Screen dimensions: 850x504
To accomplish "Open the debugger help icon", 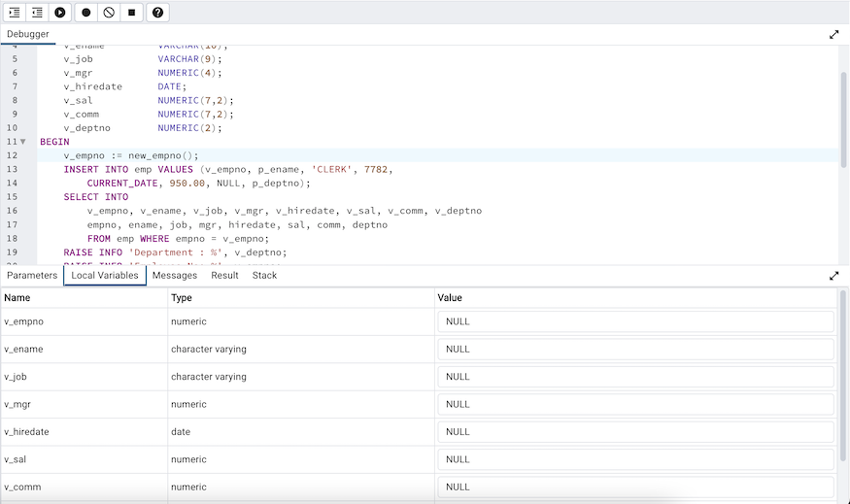I will click(157, 13).
